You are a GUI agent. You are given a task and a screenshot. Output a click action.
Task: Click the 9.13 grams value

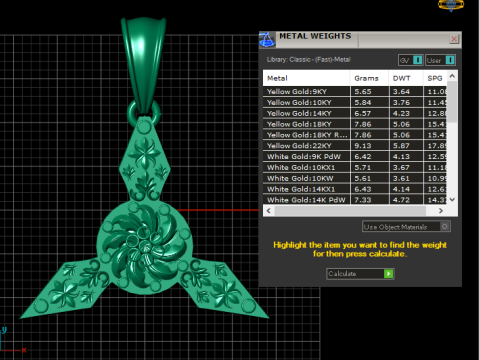(x=363, y=146)
